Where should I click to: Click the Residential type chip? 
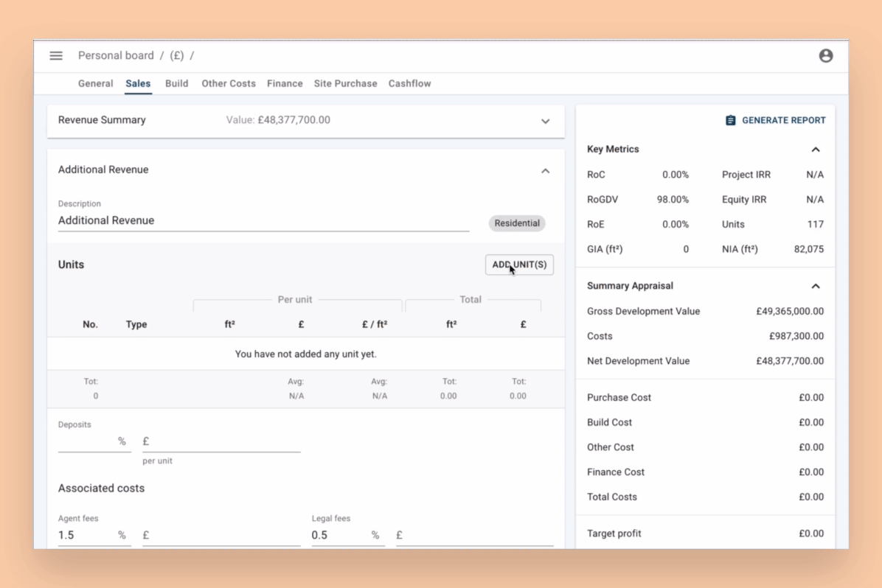pos(517,223)
